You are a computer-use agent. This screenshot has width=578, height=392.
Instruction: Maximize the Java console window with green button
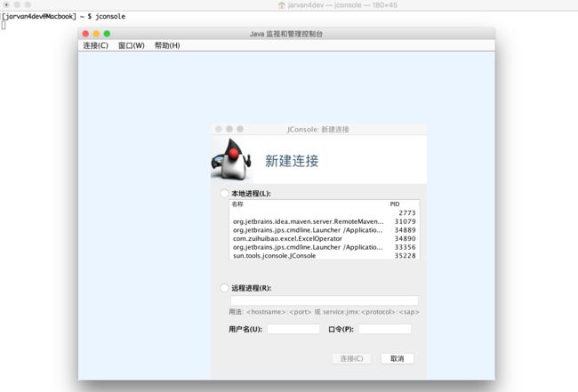tap(107, 34)
